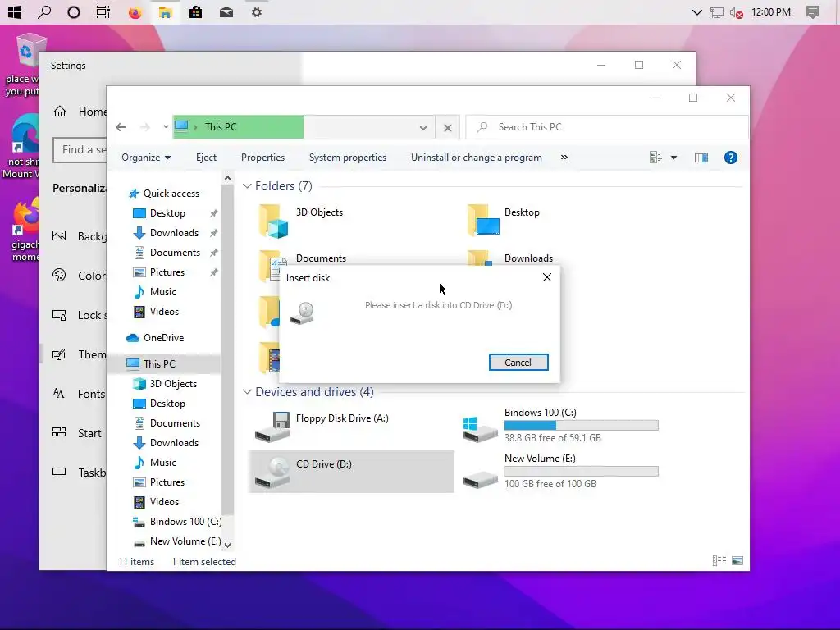Click Eject in the command bar

pyautogui.click(x=206, y=157)
